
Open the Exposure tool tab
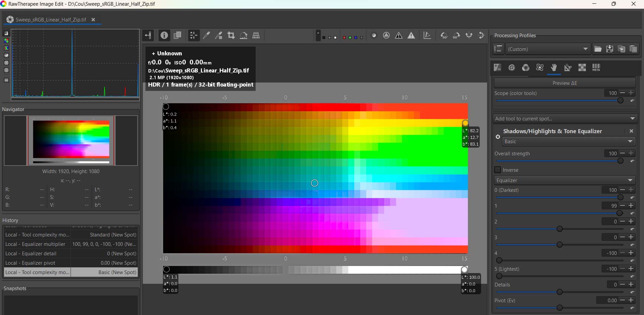pos(498,67)
